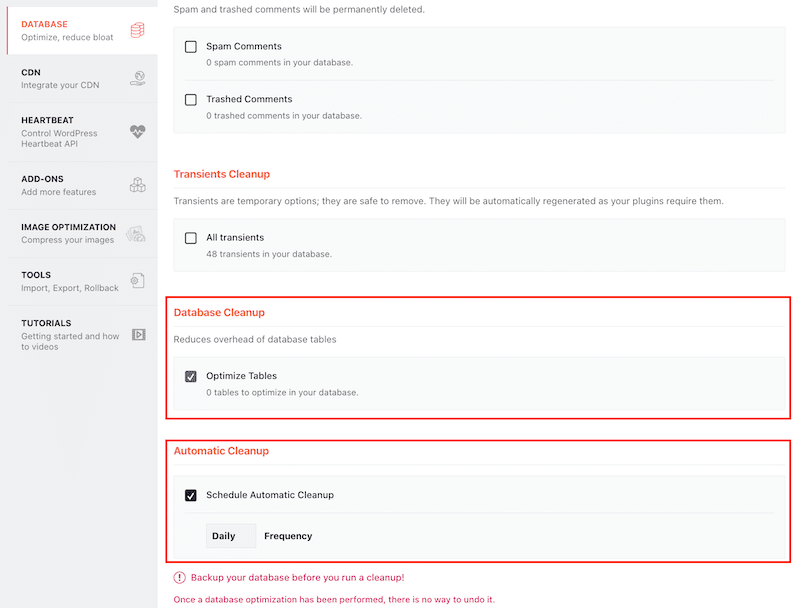Image resolution: width=800 pixels, height=608 pixels.
Task: Enable the Spam Comments checkbox
Action: coord(191,47)
